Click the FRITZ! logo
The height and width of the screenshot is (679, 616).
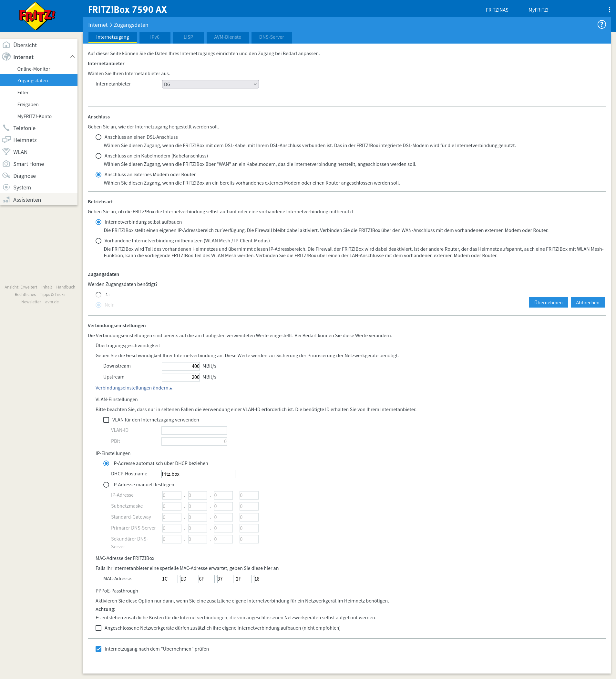coord(37,16)
